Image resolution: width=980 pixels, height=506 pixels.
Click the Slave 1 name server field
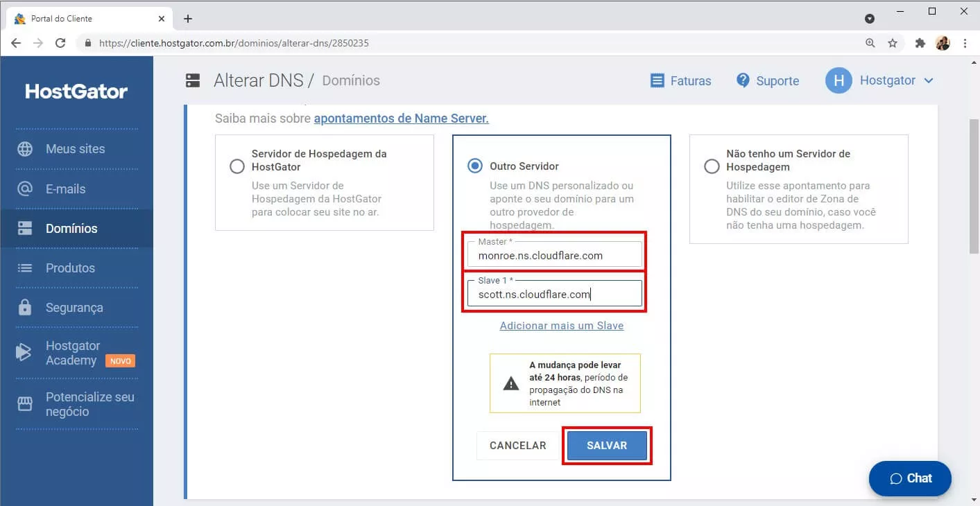(555, 293)
